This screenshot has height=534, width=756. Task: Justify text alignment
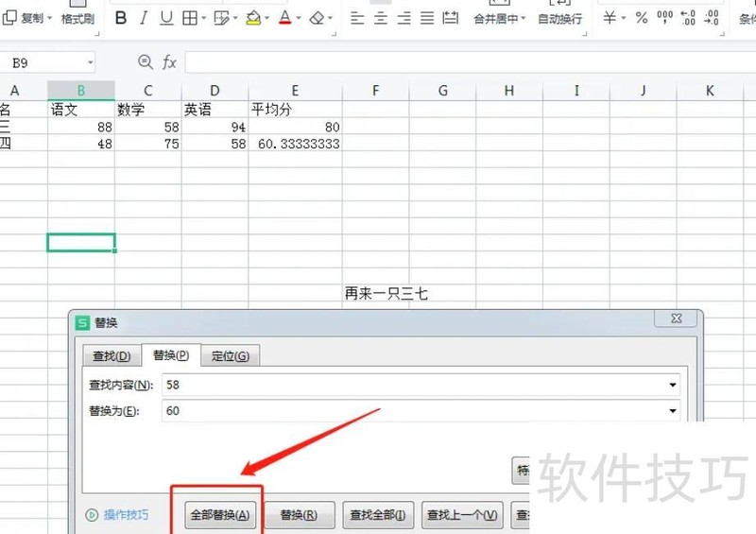(x=427, y=18)
